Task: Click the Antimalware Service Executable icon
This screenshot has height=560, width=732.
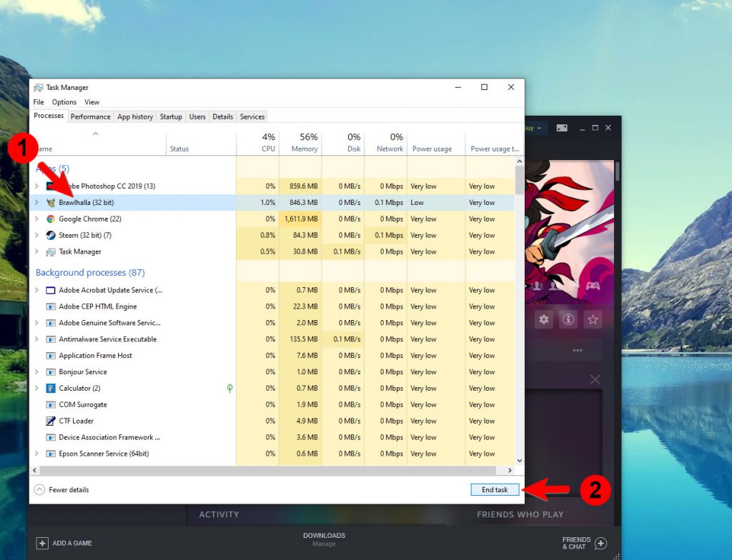Action: coord(51,339)
